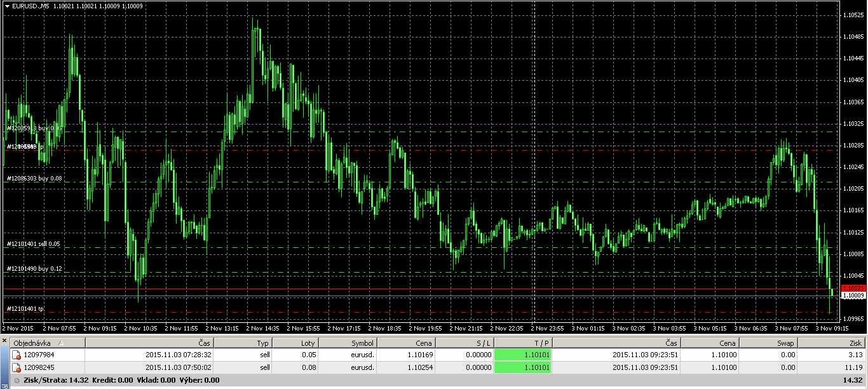Select the 11.19 profit cell of order 12098245
Image resolution: width=868 pixels, height=389 pixels.
tap(833, 367)
